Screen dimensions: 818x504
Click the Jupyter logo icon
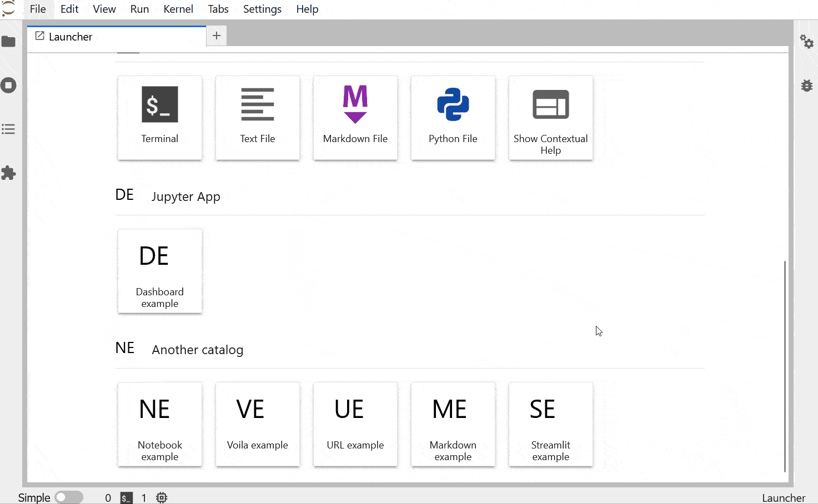point(8,9)
